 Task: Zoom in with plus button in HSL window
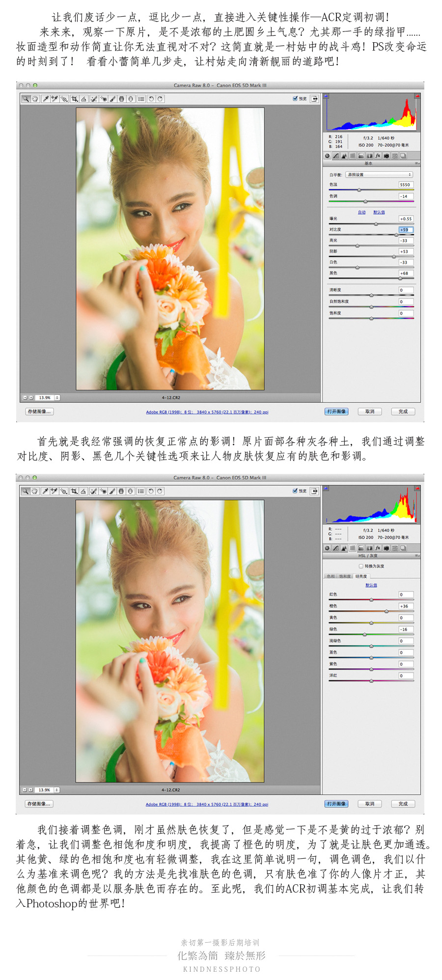[x=30, y=790]
